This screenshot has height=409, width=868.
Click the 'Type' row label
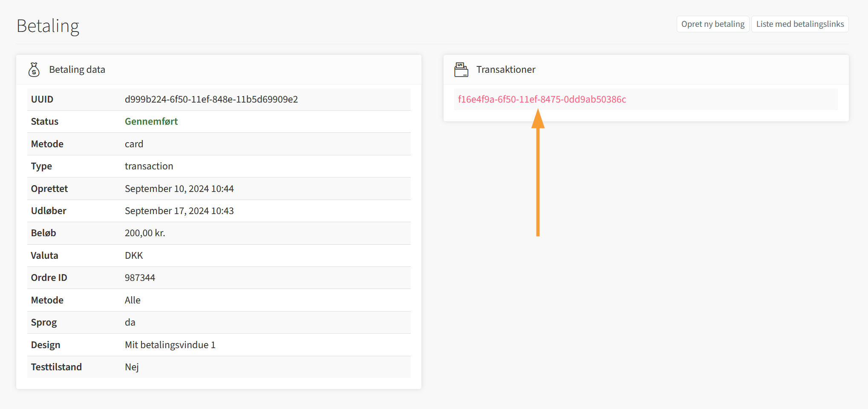coord(41,166)
